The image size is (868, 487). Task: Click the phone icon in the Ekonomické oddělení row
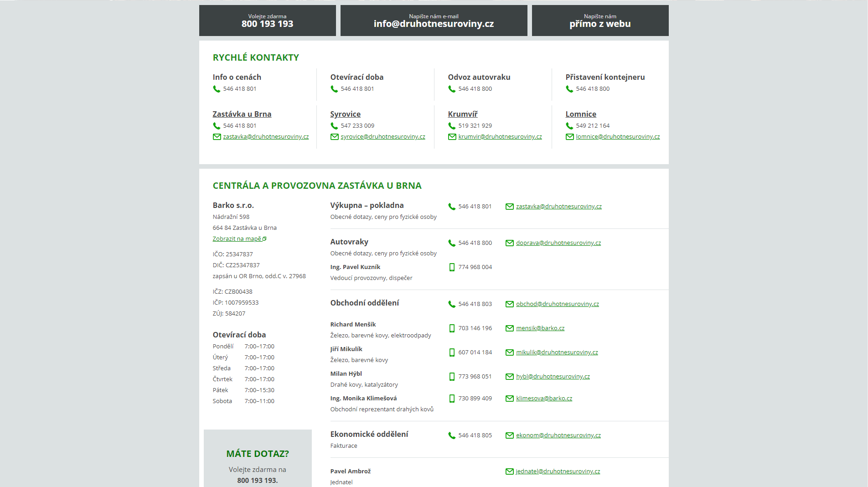point(452,435)
